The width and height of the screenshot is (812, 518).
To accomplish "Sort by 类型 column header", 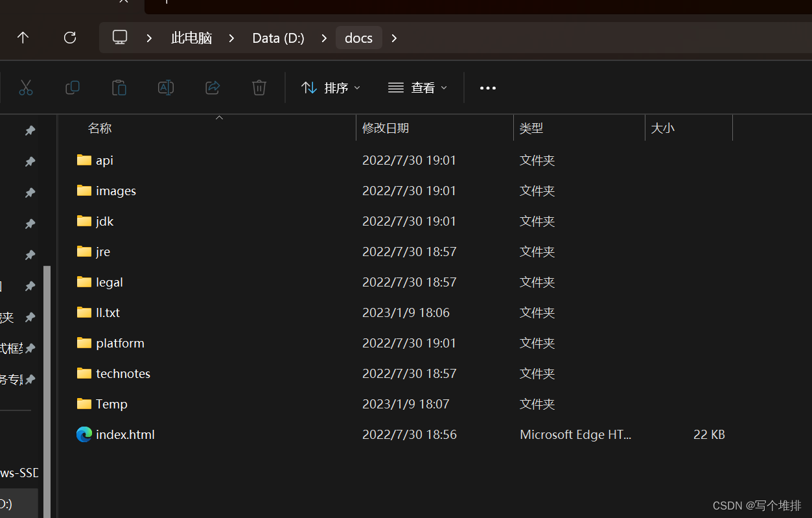I will tap(531, 128).
